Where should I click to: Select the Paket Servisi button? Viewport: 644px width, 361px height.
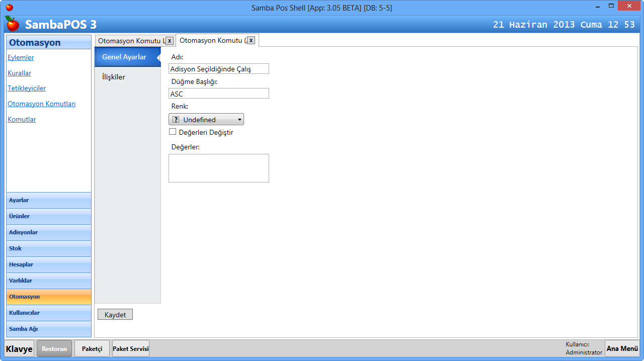tap(131, 348)
